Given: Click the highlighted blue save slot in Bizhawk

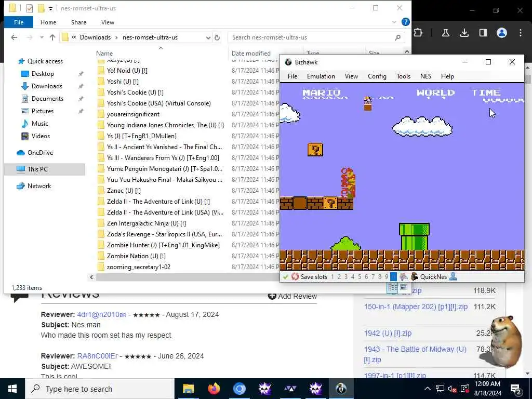Looking at the screenshot, I should (393, 277).
